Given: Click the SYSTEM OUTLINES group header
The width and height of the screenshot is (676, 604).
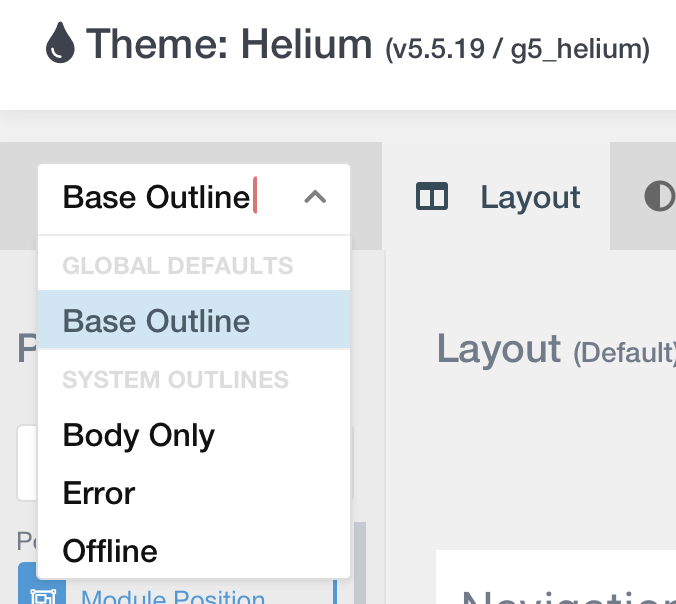Looking at the screenshot, I should 175,379.
